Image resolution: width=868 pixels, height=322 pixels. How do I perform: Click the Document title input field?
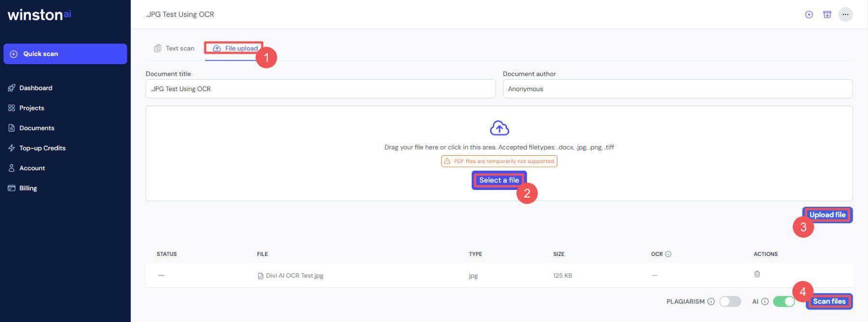point(320,89)
